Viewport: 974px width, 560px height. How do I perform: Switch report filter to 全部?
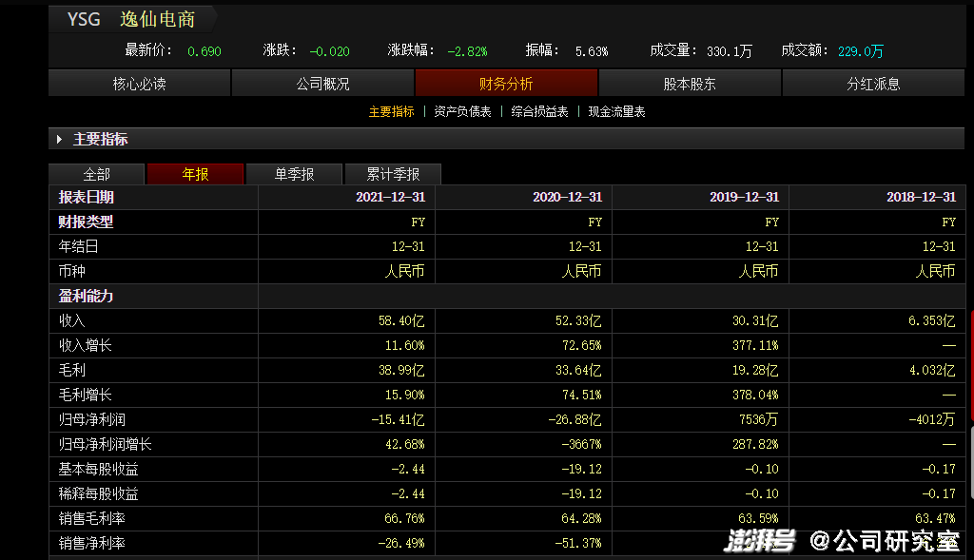pos(96,174)
